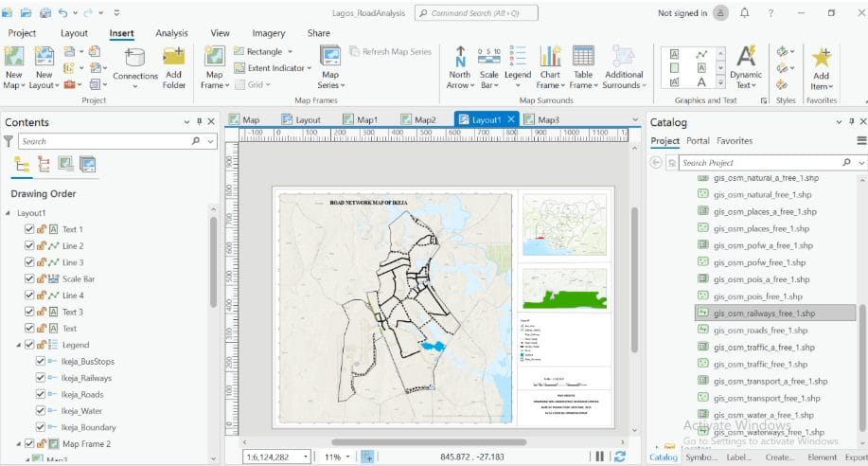The image size is (868, 466).
Task: Insert a Legend element
Action: 518,65
